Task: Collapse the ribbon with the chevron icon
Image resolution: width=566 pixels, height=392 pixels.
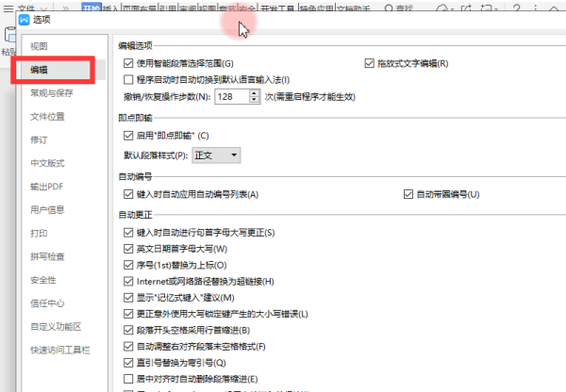Action: pos(554,8)
